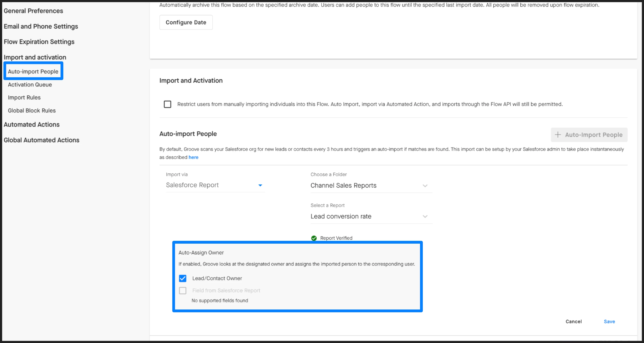This screenshot has height=343, width=644.
Task: Click plus icon on Auto-Import People button
Action: [558, 135]
